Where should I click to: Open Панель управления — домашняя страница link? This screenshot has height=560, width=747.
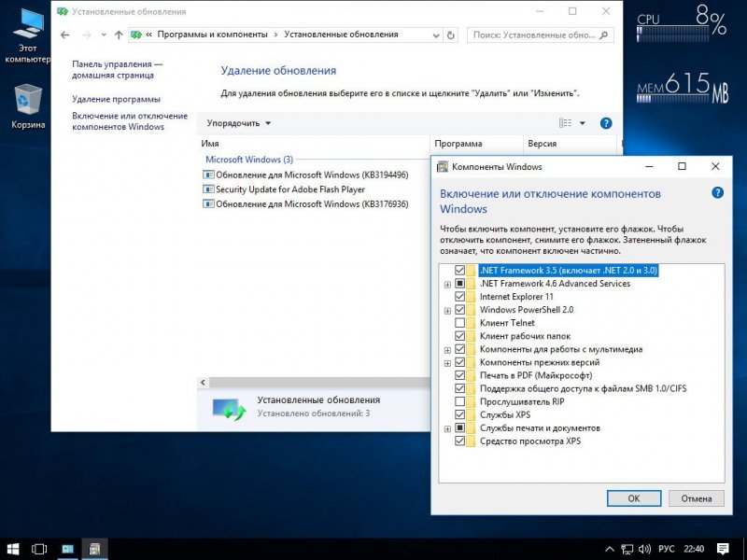(x=118, y=69)
